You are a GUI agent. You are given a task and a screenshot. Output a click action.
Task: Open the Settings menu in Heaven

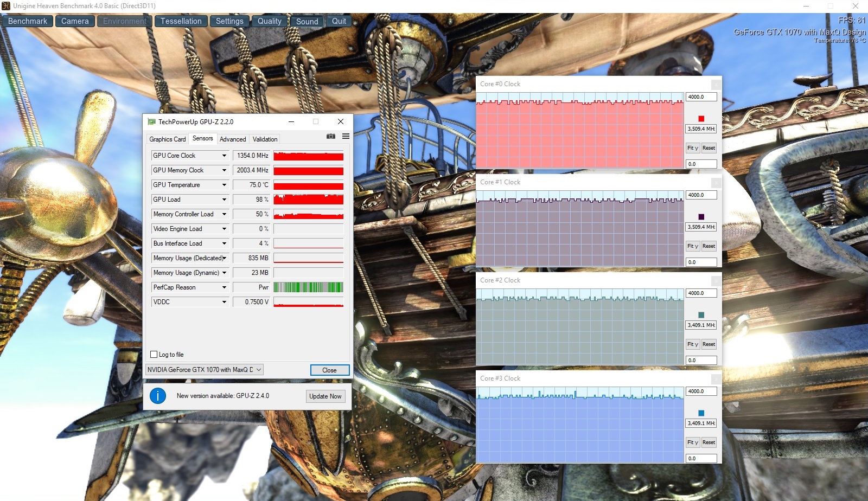coord(229,21)
